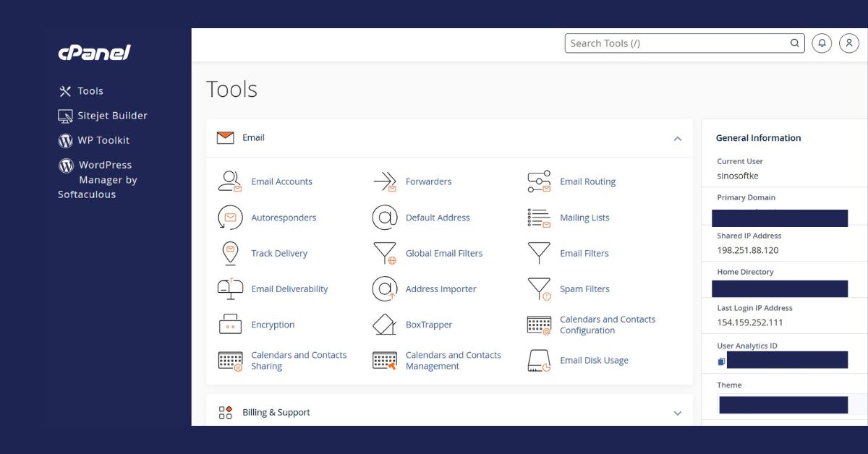Expand the Billing & Support section
868x454 pixels.
tap(678, 413)
